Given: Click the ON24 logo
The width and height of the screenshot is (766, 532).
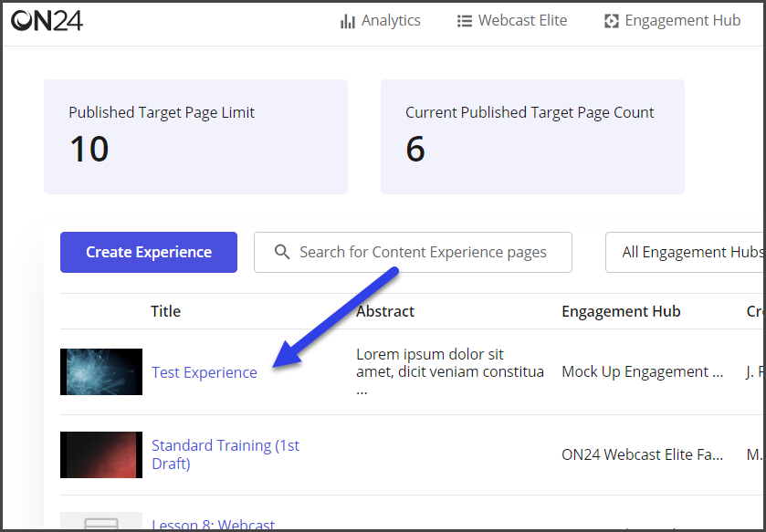Looking at the screenshot, I should coord(47,21).
